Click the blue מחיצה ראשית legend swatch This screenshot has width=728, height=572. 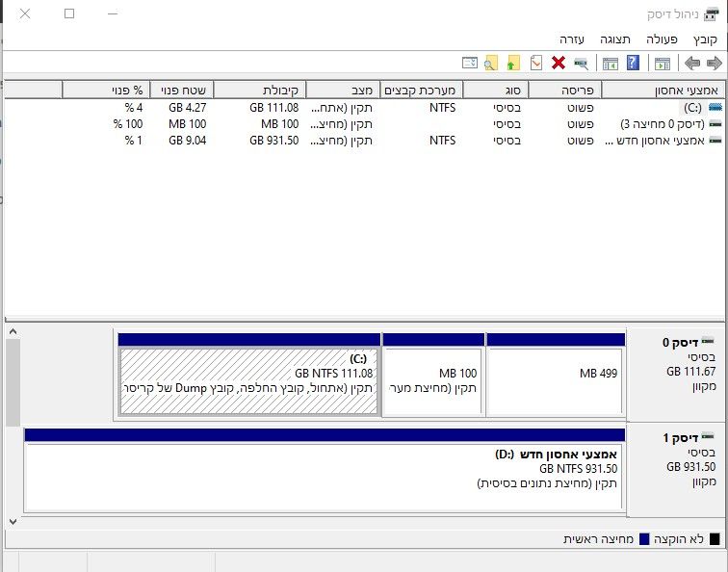coord(644,539)
